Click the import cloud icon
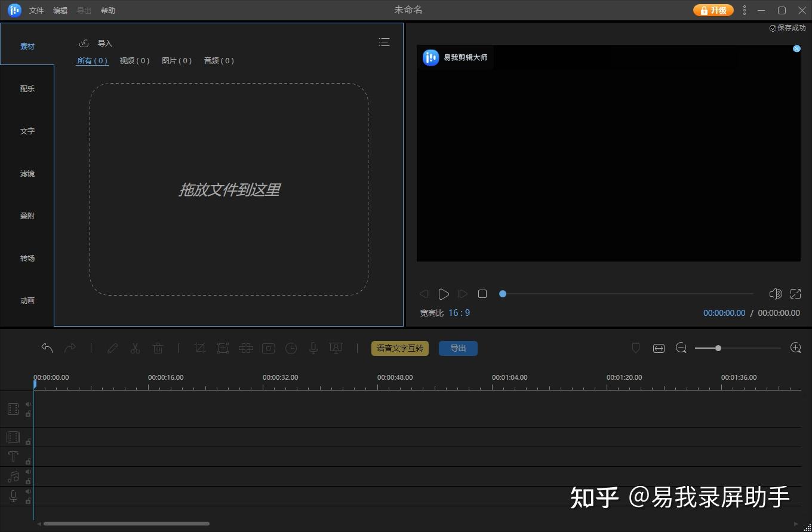812x532 pixels. (x=84, y=43)
